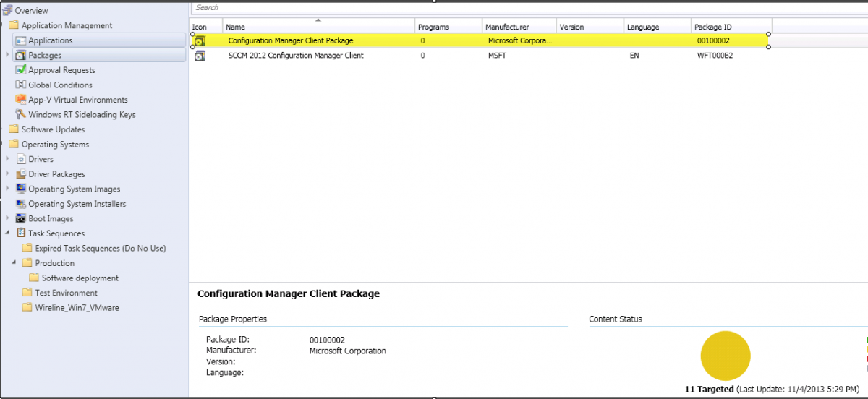Open Expired Task Sequences (Do No Use) folder
Image resolution: width=868 pixels, height=399 pixels.
click(101, 248)
